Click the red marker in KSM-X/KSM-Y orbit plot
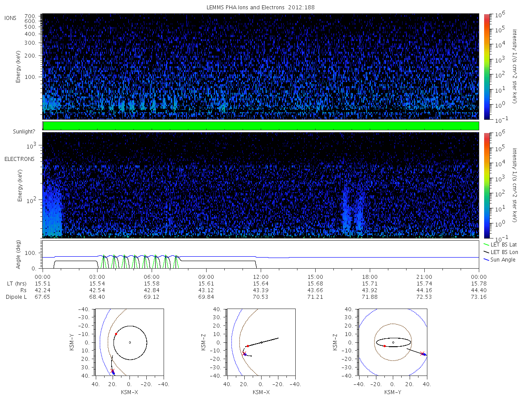 coord(116,334)
